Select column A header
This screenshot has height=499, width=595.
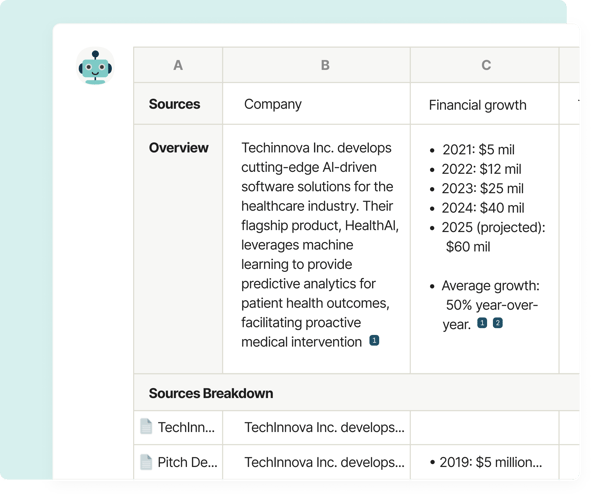click(178, 65)
